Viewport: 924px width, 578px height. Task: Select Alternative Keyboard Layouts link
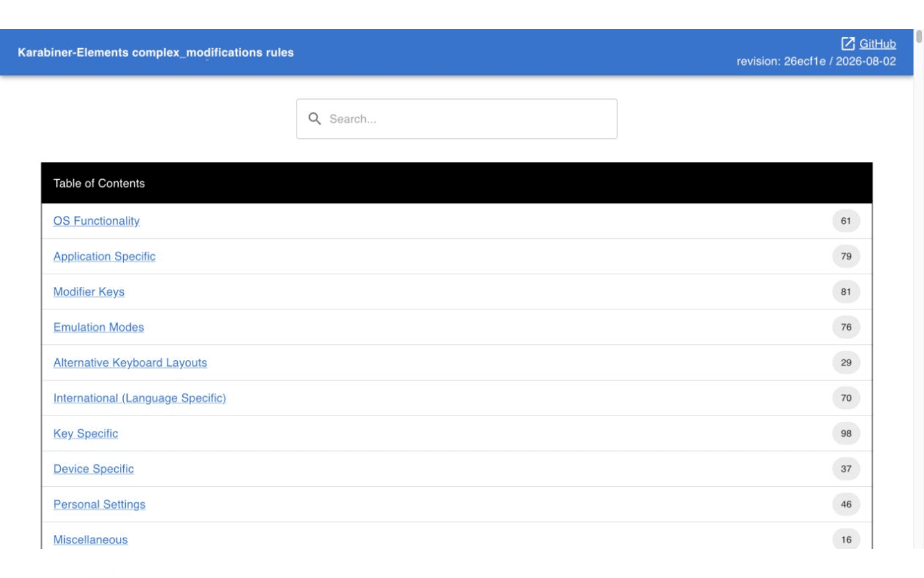(x=130, y=363)
